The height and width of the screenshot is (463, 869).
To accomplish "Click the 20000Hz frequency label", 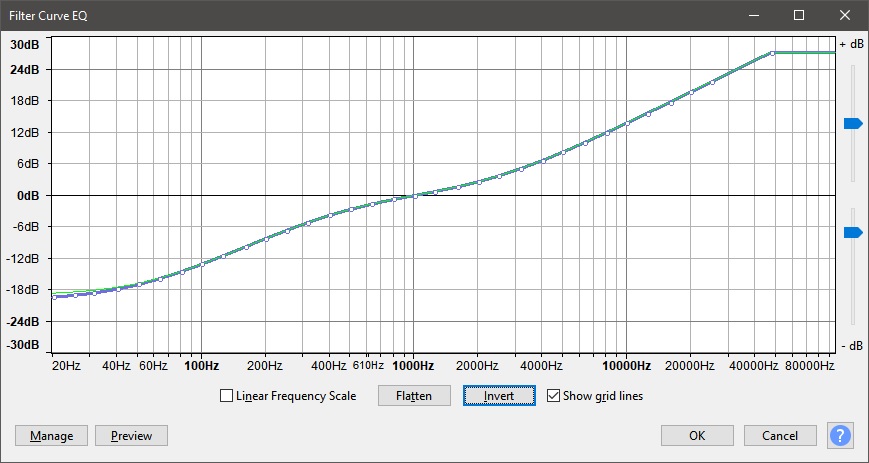I will [689, 366].
